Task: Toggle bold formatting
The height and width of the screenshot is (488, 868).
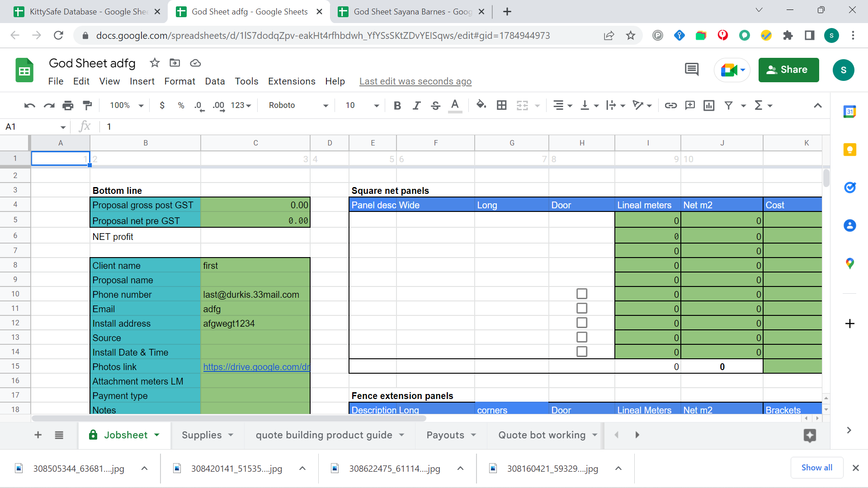Action: (397, 105)
